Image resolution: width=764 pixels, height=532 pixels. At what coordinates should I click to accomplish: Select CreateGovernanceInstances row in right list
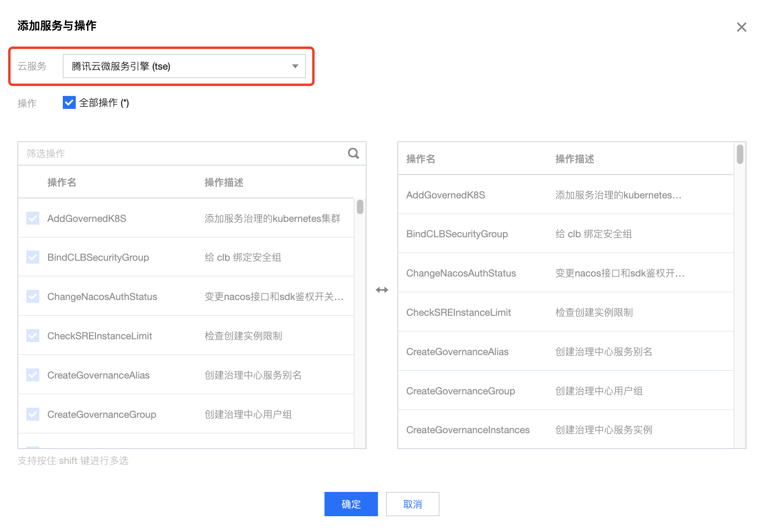(566, 430)
